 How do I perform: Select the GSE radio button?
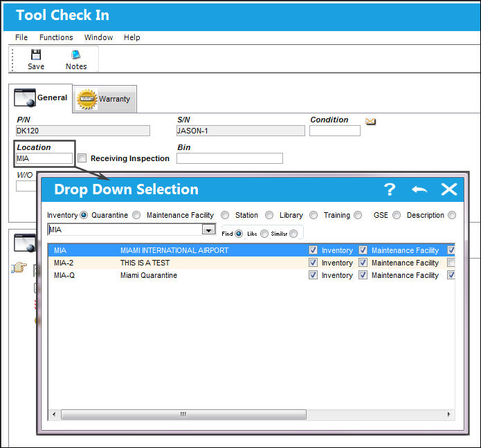397,215
